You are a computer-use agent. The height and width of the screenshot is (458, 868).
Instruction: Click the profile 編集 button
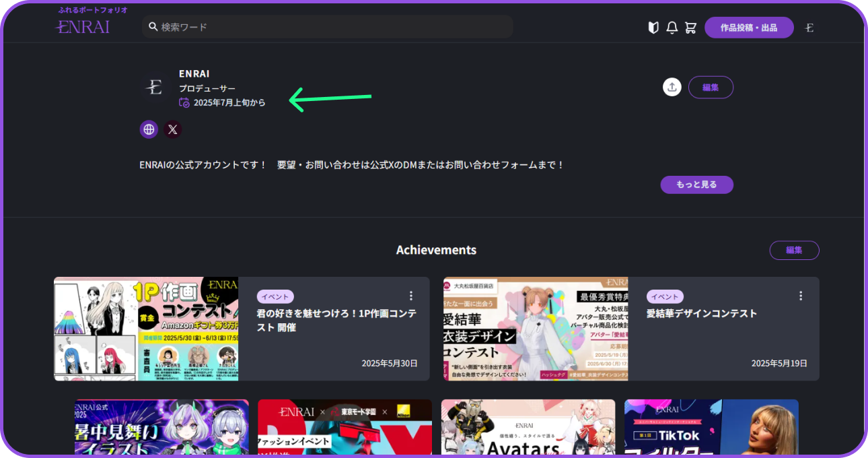(711, 87)
